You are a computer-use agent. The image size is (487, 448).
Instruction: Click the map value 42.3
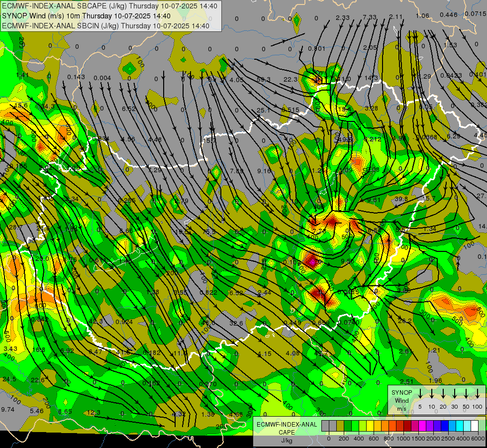tap(96, 322)
